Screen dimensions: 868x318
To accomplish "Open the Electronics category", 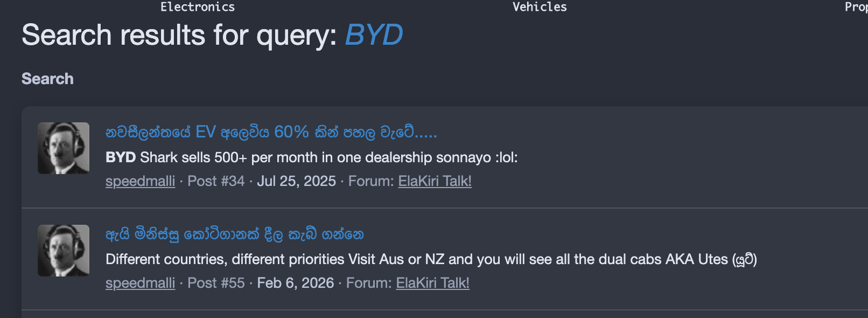I will pyautogui.click(x=198, y=7).
